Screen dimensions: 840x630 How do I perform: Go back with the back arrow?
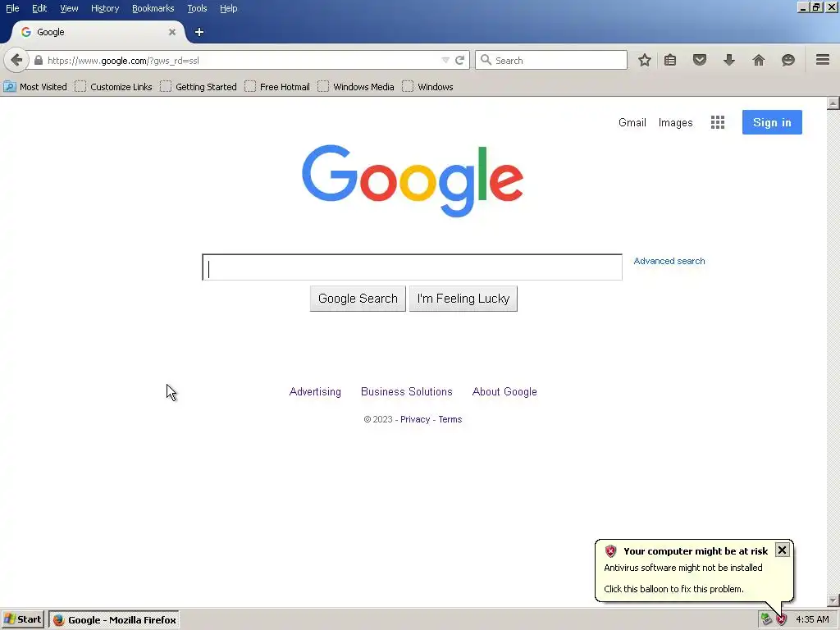coord(16,60)
